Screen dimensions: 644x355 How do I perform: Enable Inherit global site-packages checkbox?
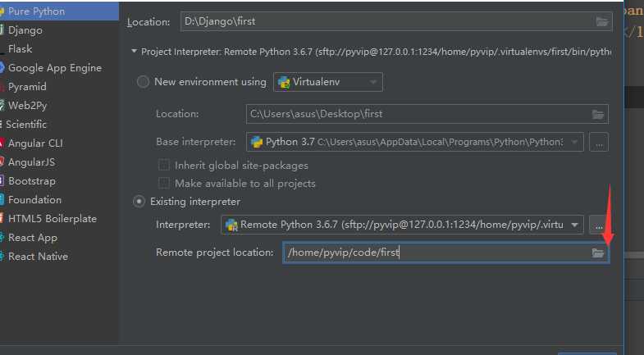pyautogui.click(x=164, y=165)
